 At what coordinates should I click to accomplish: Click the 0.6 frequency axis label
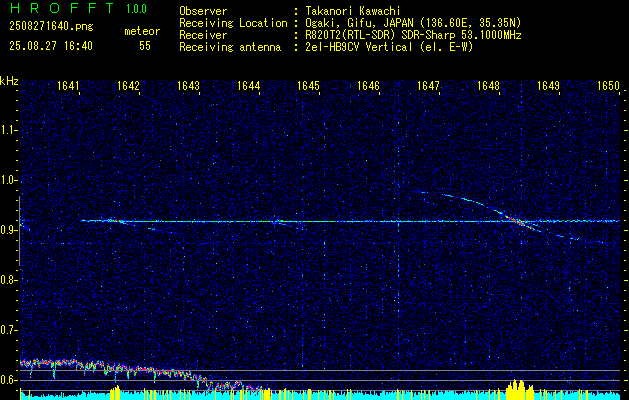point(9,380)
